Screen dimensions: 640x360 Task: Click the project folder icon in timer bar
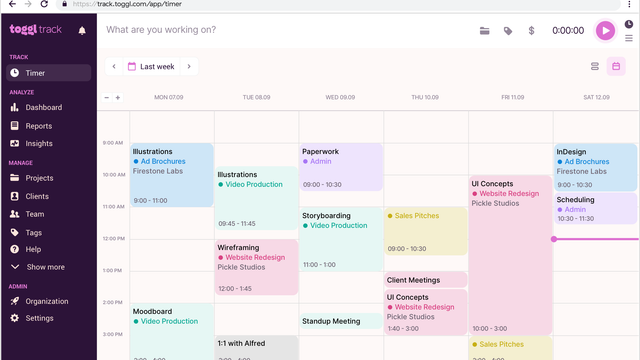pos(484,31)
